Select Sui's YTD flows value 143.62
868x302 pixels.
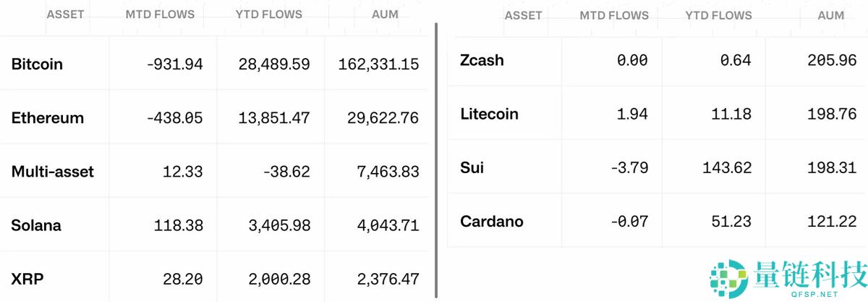click(x=727, y=167)
